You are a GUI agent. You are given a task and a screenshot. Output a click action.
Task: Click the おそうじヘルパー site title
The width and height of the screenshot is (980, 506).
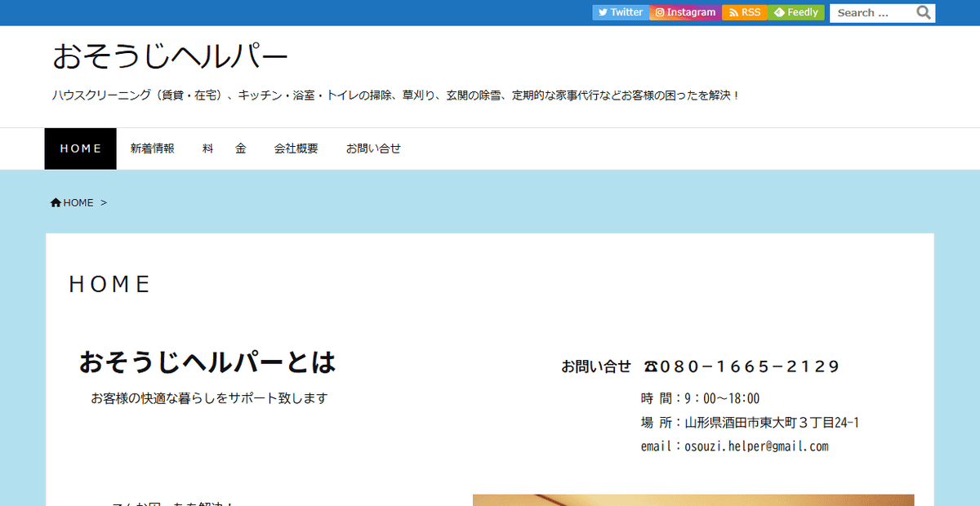click(170, 56)
